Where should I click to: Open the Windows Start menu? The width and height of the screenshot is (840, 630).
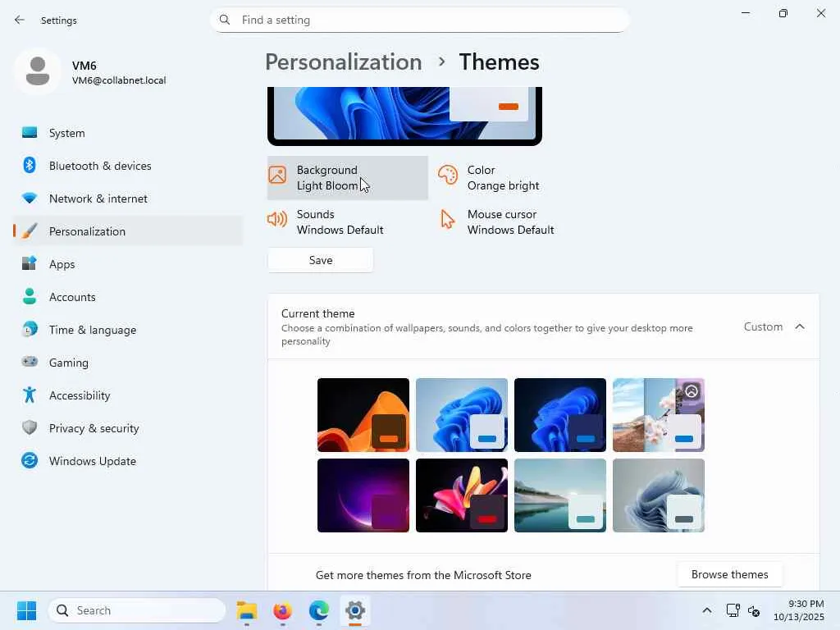click(x=26, y=610)
